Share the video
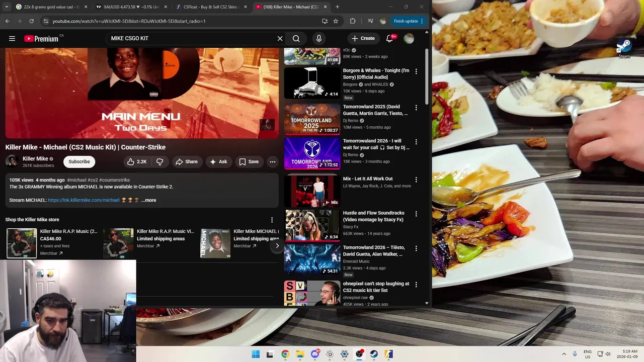The height and width of the screenshot is (362, 644). (187, 161)
